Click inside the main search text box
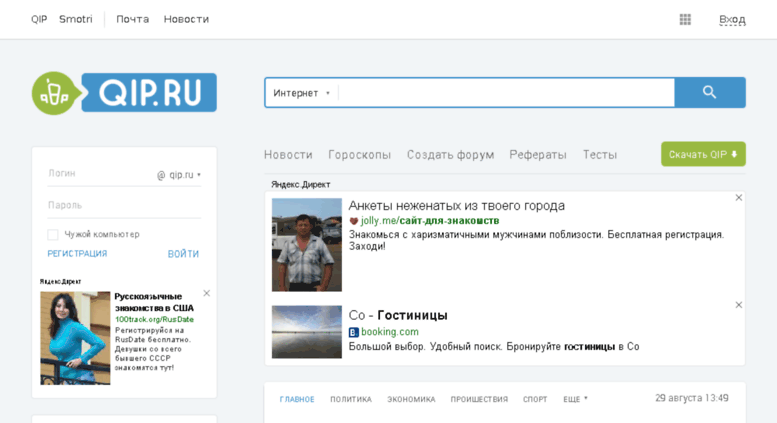Image resolution: width=777 pixels, height=423 pixels. click(506, 93)
